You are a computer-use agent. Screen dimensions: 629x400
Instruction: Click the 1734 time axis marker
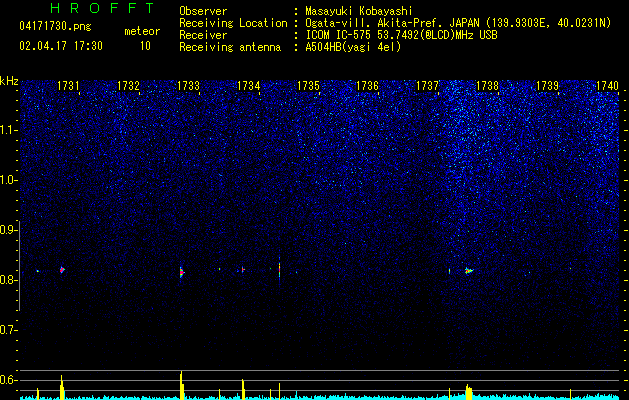click(248, 85)
